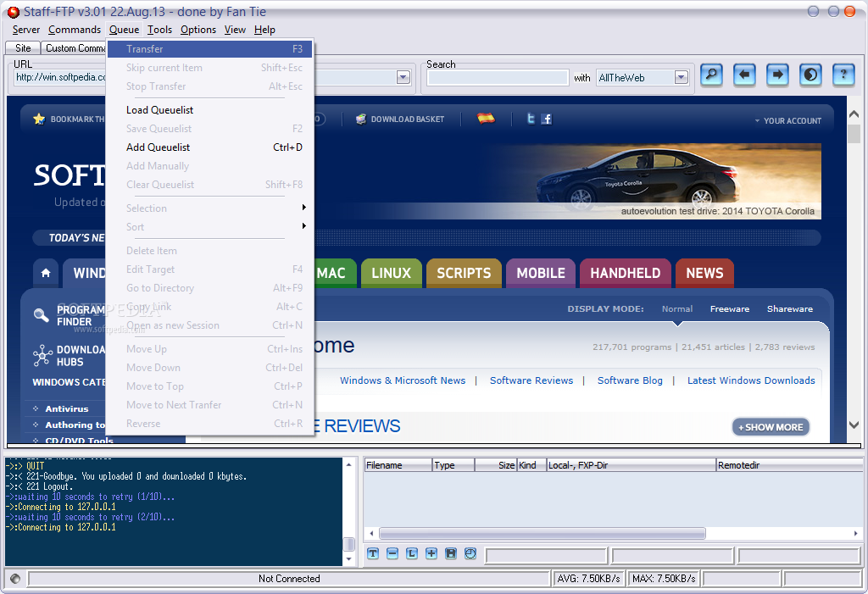This screenshot has height=594, width=868.
Task: Open the SCRIPTS category tab
Action: [x=464, y=273]
